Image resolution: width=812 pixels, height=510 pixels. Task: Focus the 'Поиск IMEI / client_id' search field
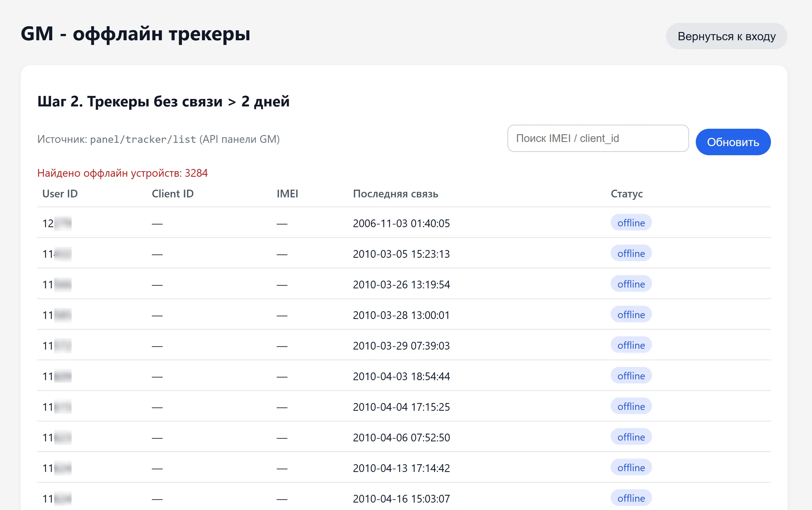[598, 138]
